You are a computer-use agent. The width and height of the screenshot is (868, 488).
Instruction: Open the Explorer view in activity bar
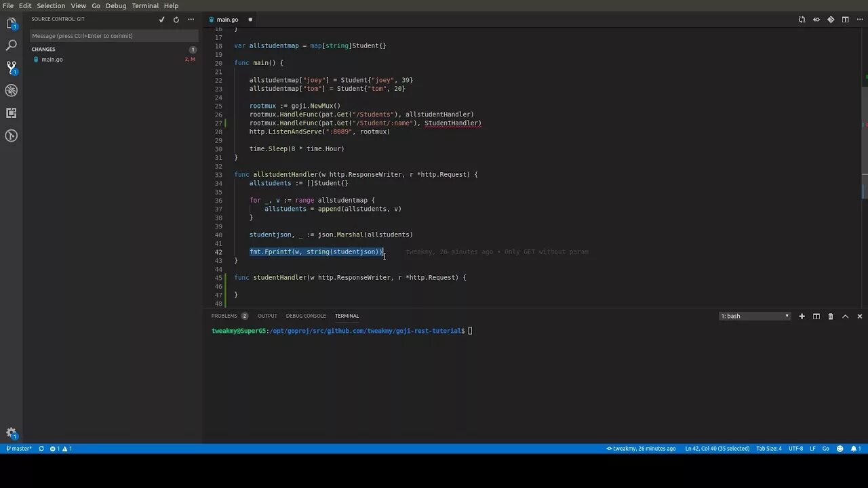click(x=11, y=24)
